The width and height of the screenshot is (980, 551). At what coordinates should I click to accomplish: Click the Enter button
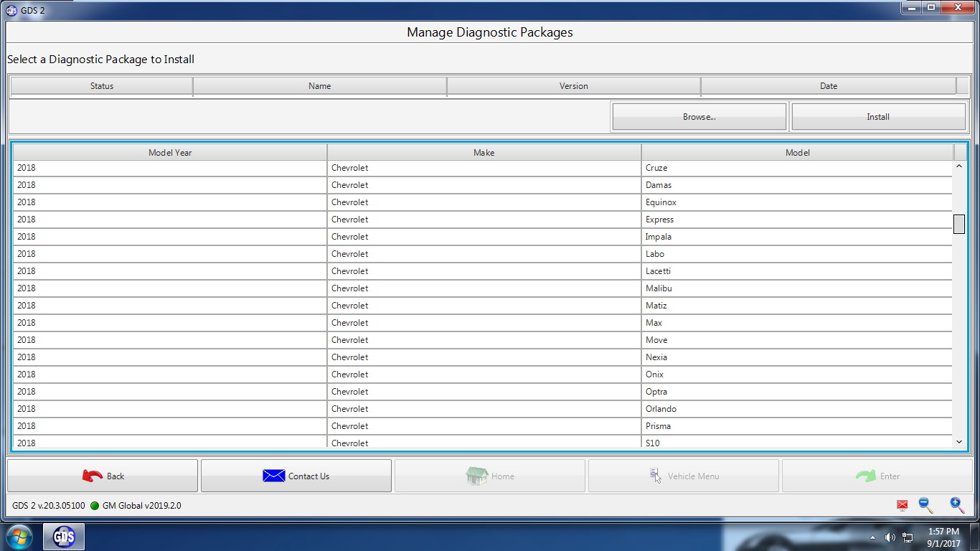coord(877,476)
